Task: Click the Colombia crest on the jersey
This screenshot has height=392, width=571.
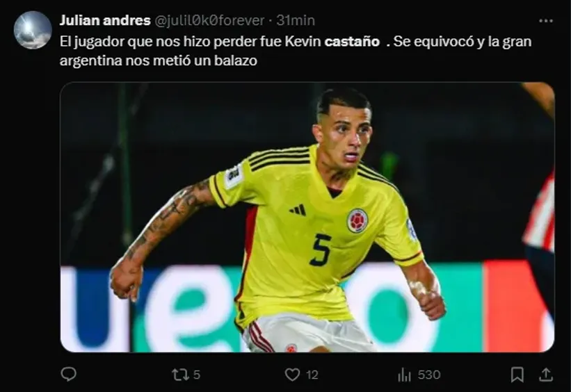Action: click(x=357, y=220)
